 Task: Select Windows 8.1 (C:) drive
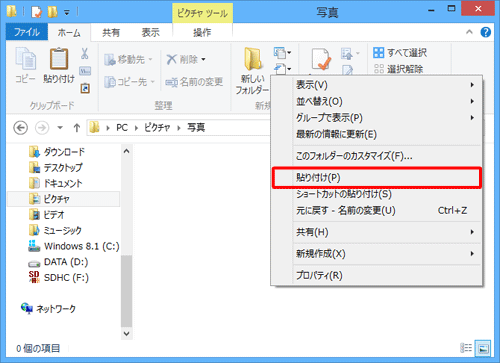pos(74,246)
